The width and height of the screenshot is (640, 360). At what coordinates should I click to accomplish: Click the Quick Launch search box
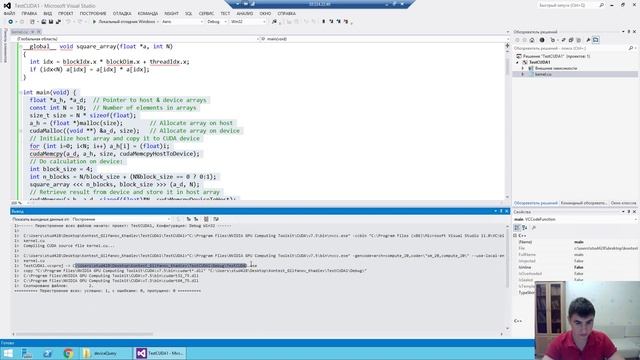tap(571, 5)
